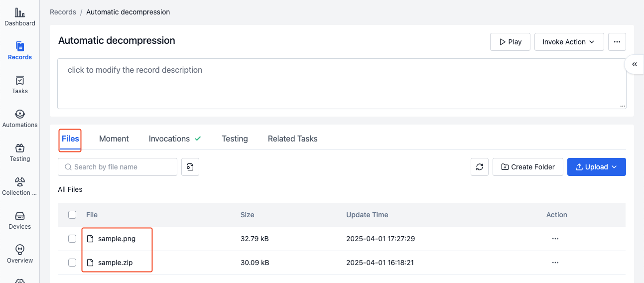Expand the collapsed right side panel
Viewport: 644px width, 283px height.
coord(635,64)
